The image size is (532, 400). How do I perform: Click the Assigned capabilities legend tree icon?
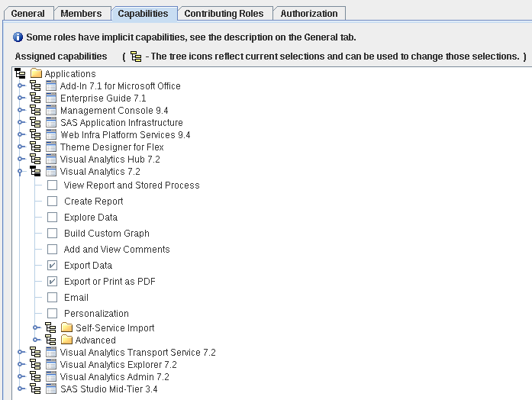point(136,56)
